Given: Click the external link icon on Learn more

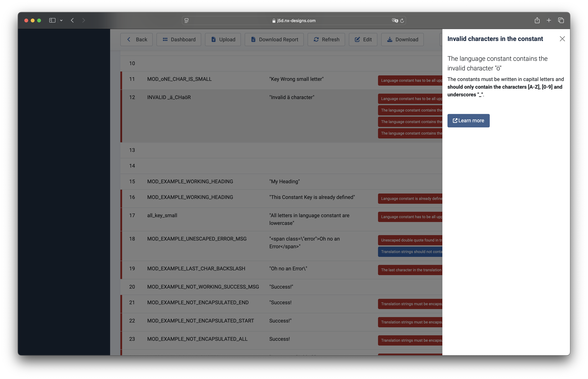Looking at the screenshot, I should (455, 121).
